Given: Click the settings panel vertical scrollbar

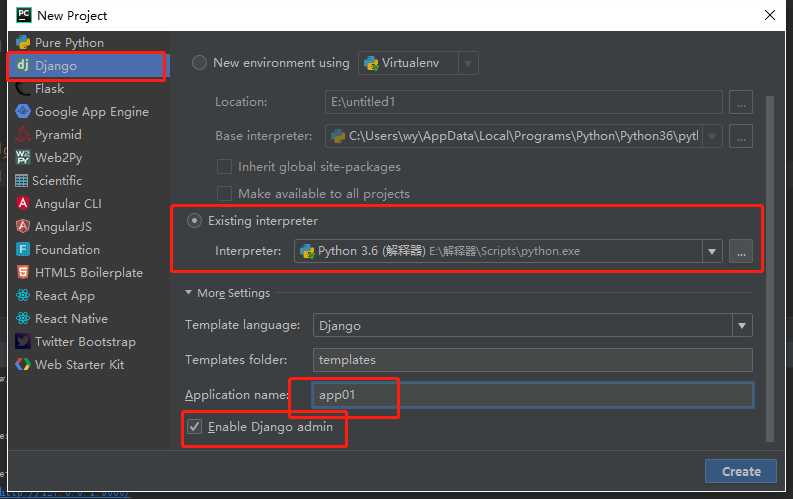Looking at the screenshot, I should tap(770, 268).
